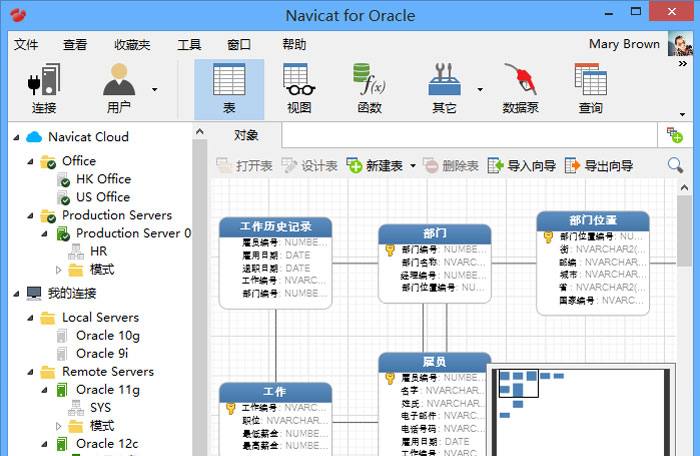Click the 设计表 button
Viewport: 700px width, 456px height.
click(309, 166)
